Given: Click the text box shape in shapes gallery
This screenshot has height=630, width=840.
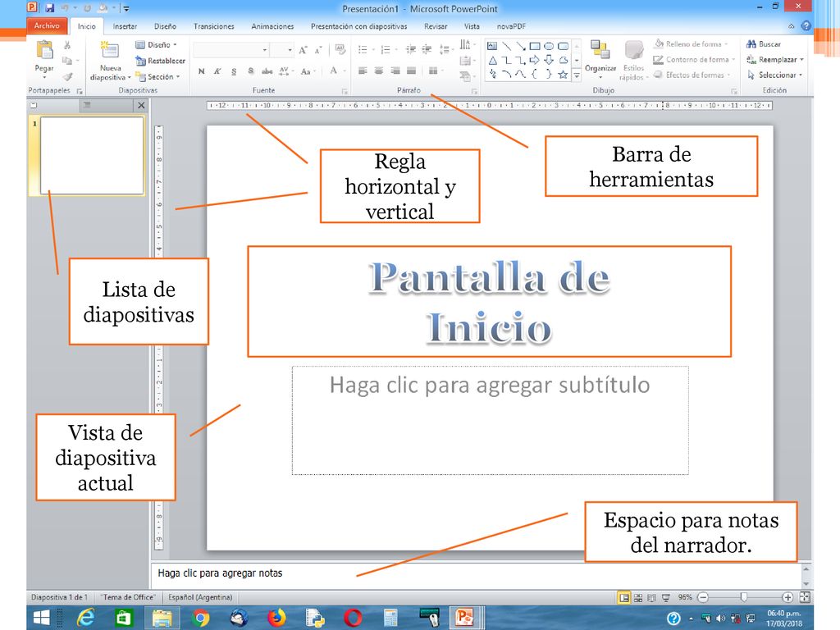Looking at the screenshot, I should tap(492, 46).
